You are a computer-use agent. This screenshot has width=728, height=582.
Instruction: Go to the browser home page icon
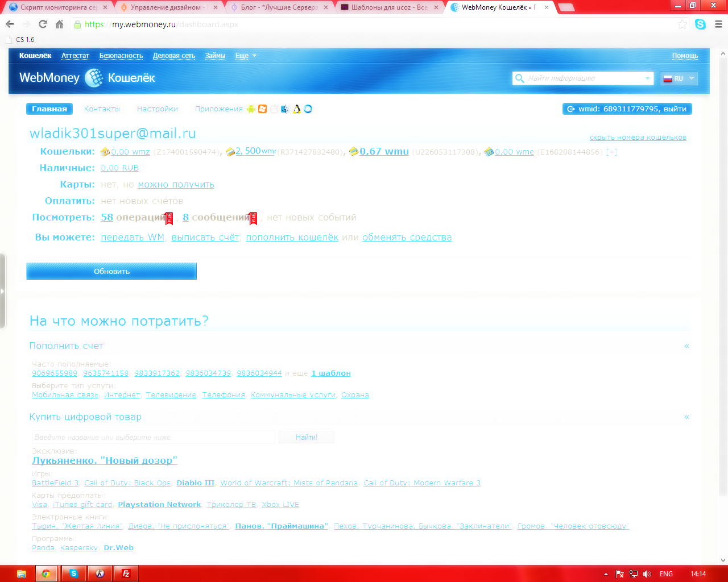pos(60,24)
